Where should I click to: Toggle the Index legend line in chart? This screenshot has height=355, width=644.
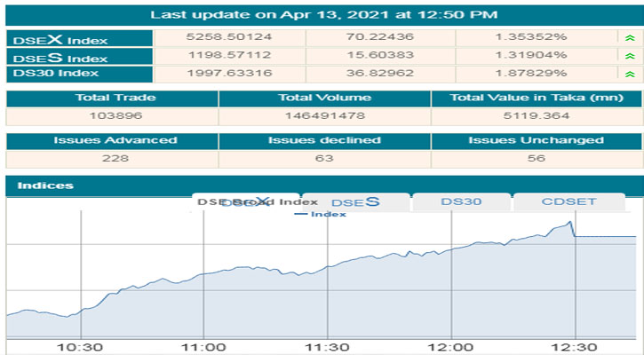tap(307, 214)
